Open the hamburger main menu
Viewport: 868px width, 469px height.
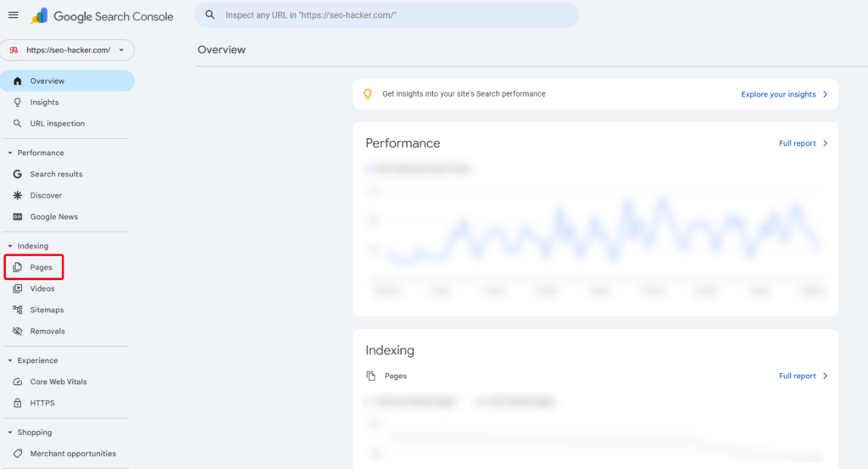pyautogui.click(x=14, y=15)
